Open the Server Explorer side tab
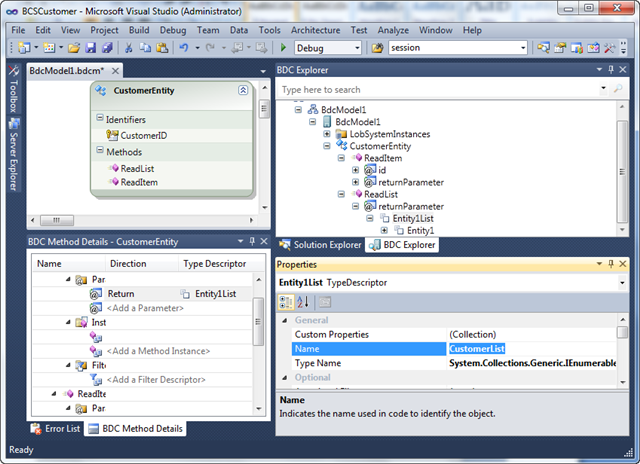The width and height of the screenshot is (640, 464). 13,156
